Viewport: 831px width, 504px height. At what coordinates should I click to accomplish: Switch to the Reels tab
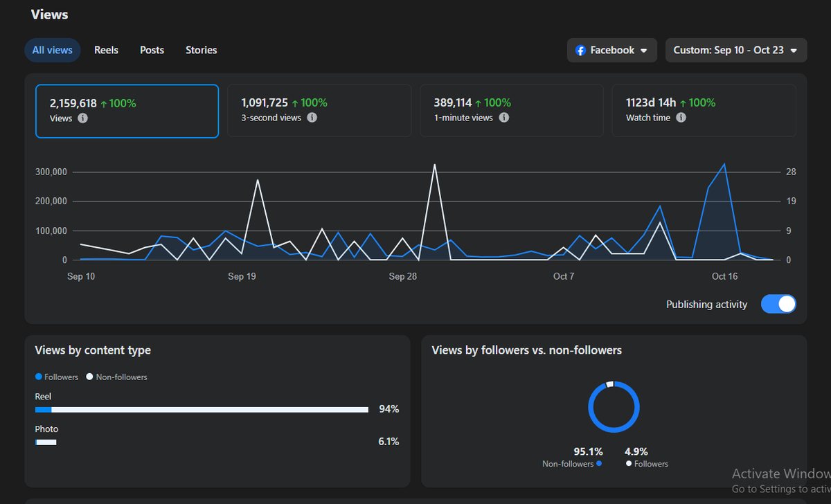tap(106, 51)
